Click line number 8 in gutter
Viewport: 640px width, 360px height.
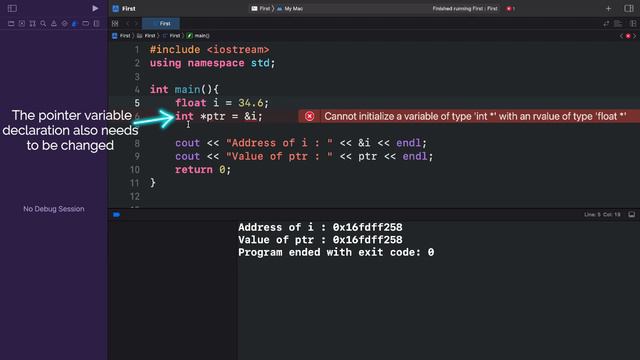[x=137, y=143]
